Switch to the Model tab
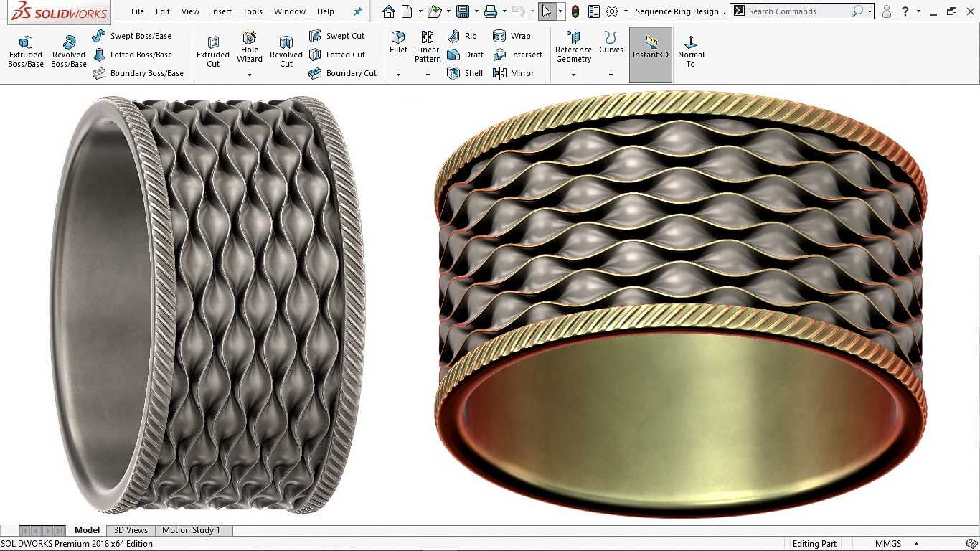Screen dimensions: 980x551 [88, 530]
